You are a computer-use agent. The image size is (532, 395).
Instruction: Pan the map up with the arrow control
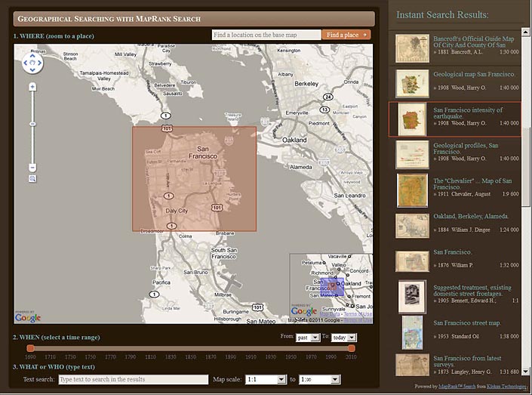pos(32,56)
